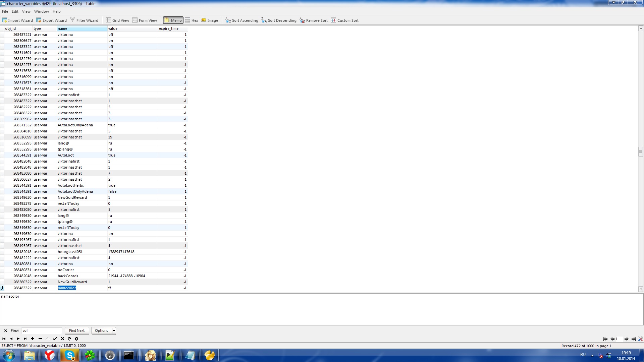Screen dimensions: 644x362
Task: Click the RU language indicator
Action: 583,355
